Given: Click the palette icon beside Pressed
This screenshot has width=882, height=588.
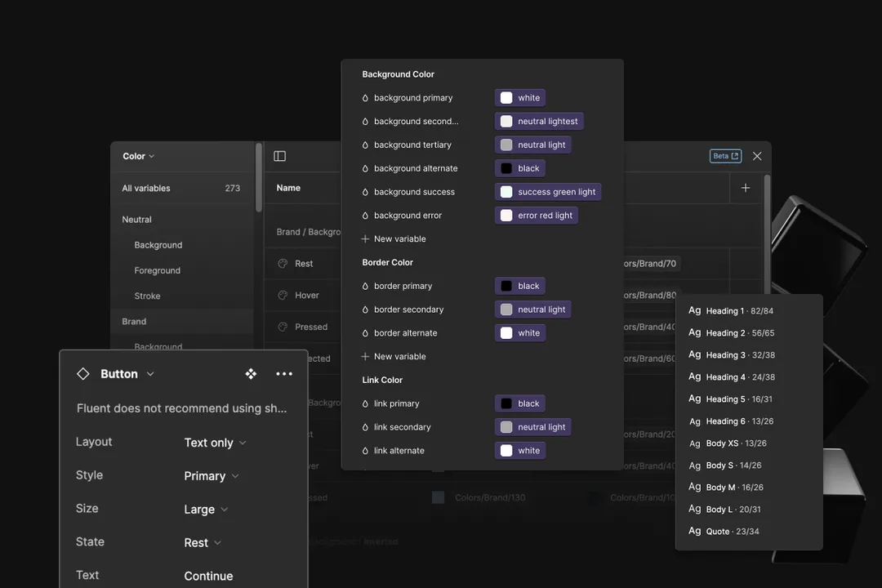Looking at the screenshot, I should pyautogui.click(x=283, y=327).
